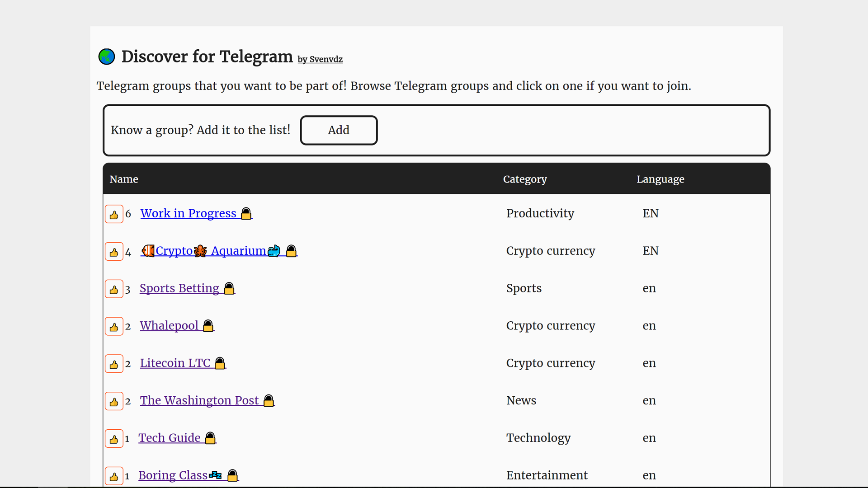Image resolution: width=868 pixels, height=488 pixels.
Task: Click the lock icon beside Sports Betting
Action: click(229, 288)
